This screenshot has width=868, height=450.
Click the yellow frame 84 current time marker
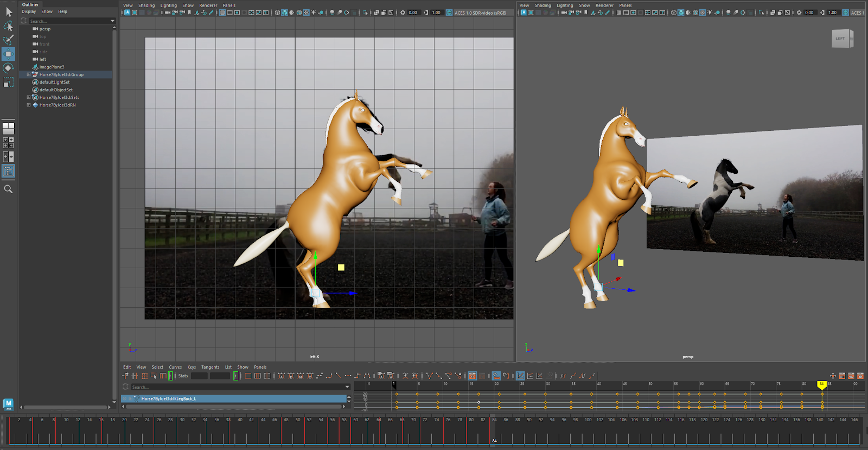click(x=821, y=384)
